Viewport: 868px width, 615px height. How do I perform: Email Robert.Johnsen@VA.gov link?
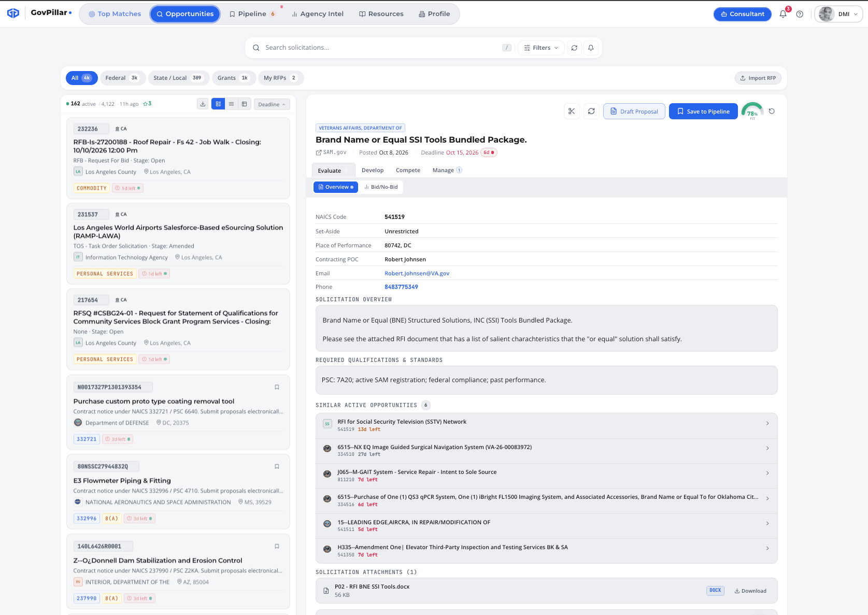(x=417, y=273)
